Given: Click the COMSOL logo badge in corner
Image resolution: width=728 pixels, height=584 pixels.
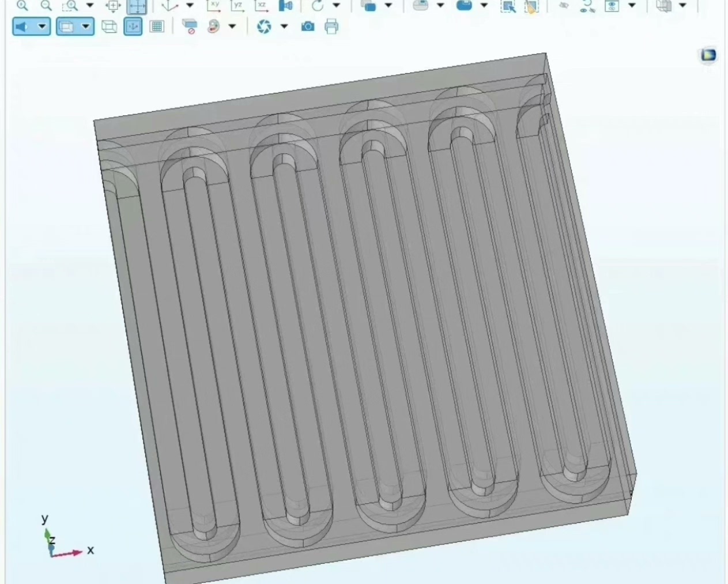Looking at the screenshot, I should 708,55.
